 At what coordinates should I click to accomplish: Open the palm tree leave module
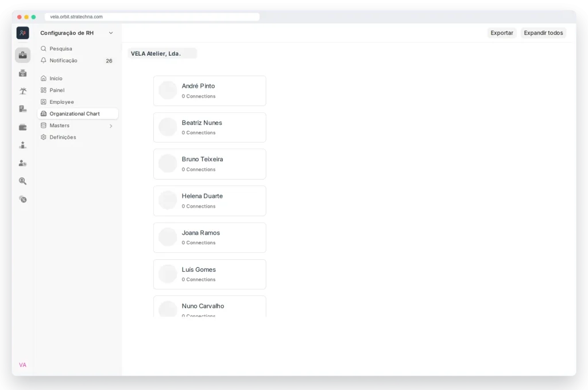pyautogui.click(x=22, y=91)
